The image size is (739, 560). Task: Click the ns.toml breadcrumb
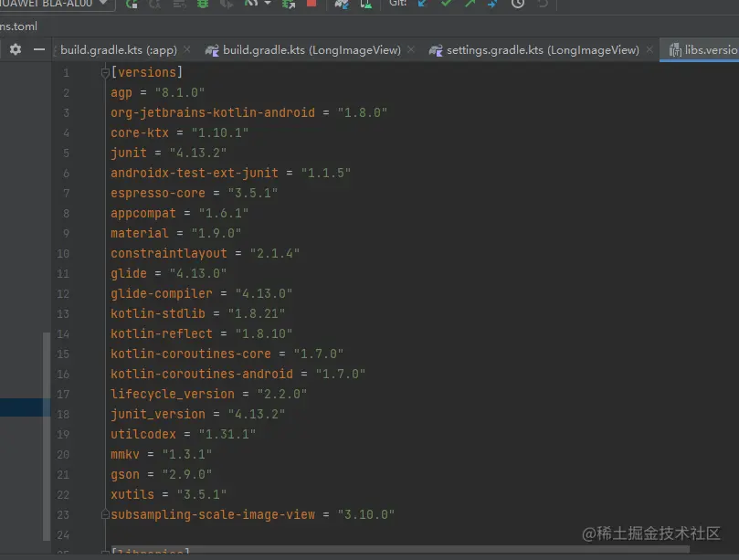click(18, 26)
